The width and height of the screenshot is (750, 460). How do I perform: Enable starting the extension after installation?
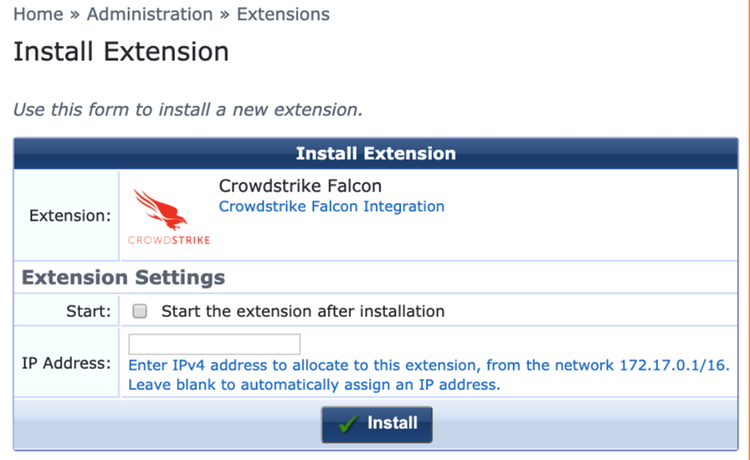tap(140, 311)
